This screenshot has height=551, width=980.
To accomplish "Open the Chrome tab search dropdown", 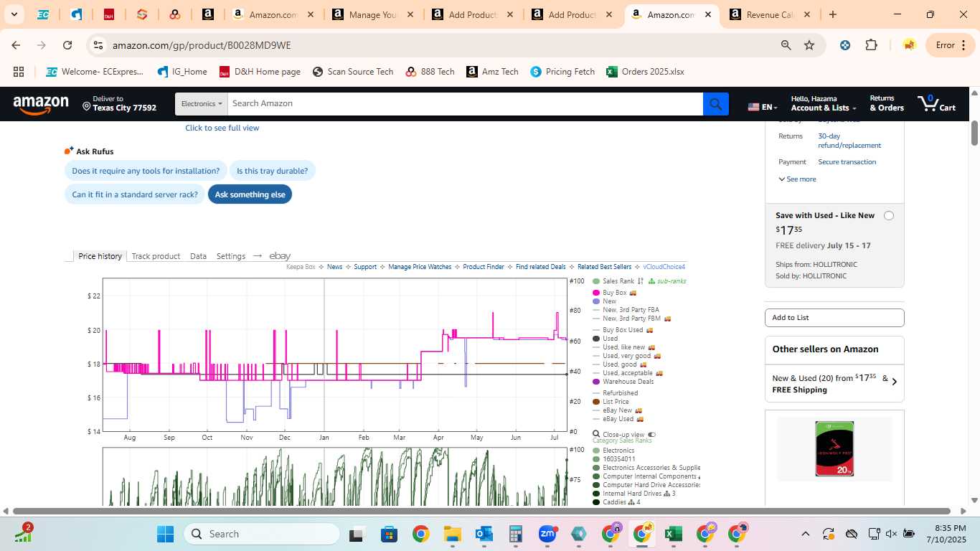I will 14,14.
